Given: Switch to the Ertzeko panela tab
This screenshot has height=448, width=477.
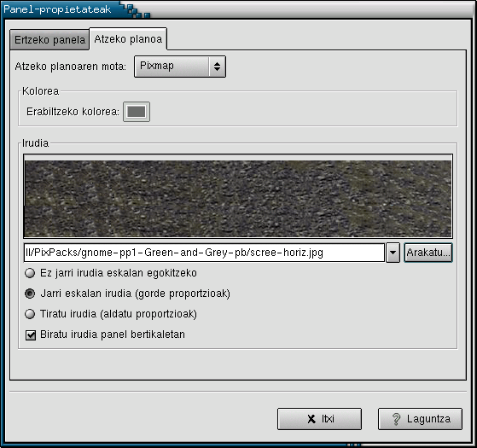Looking at the screenshot, I should click(49, 39).
